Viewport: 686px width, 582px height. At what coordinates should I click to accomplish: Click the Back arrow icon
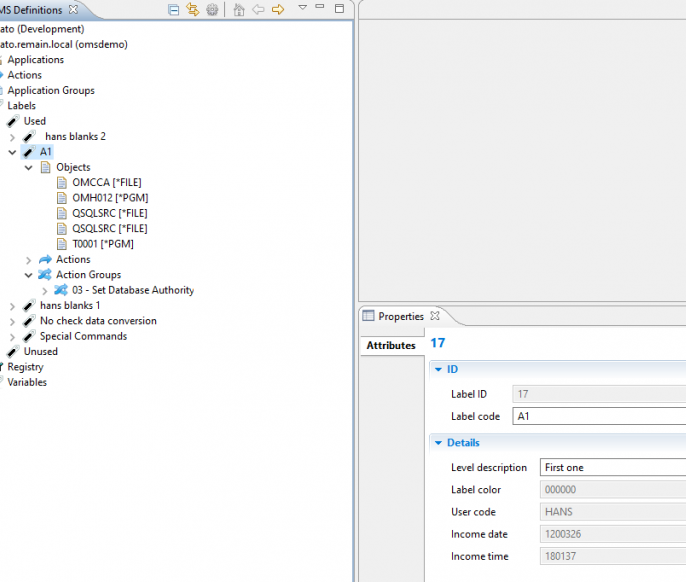pos(258,9)
